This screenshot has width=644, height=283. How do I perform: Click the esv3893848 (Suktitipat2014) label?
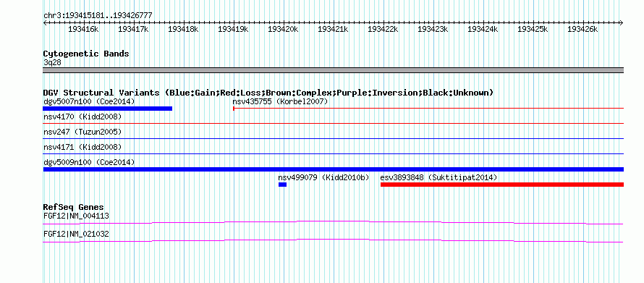[438, 177]
